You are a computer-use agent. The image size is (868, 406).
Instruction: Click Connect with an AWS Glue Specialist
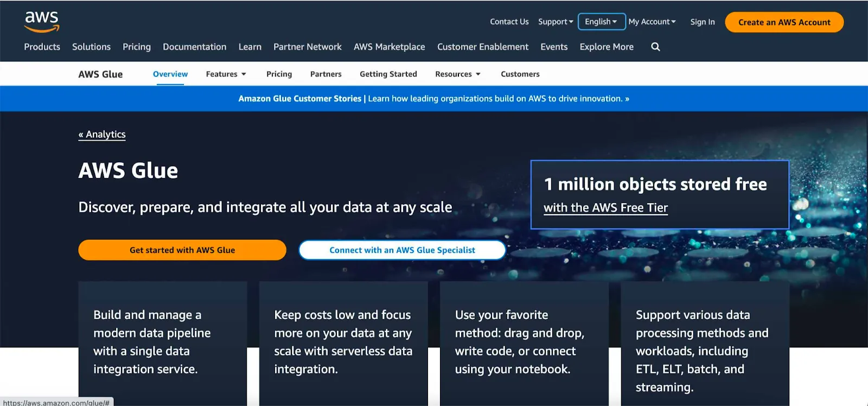(x=402, y=250)
